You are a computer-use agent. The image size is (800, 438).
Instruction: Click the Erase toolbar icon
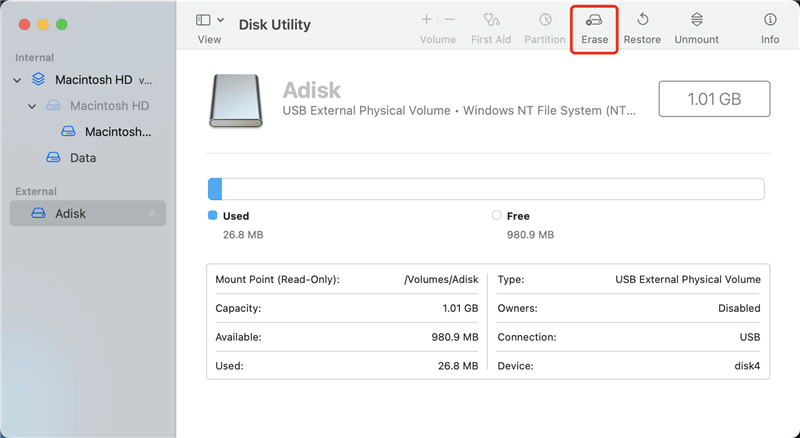594,20
